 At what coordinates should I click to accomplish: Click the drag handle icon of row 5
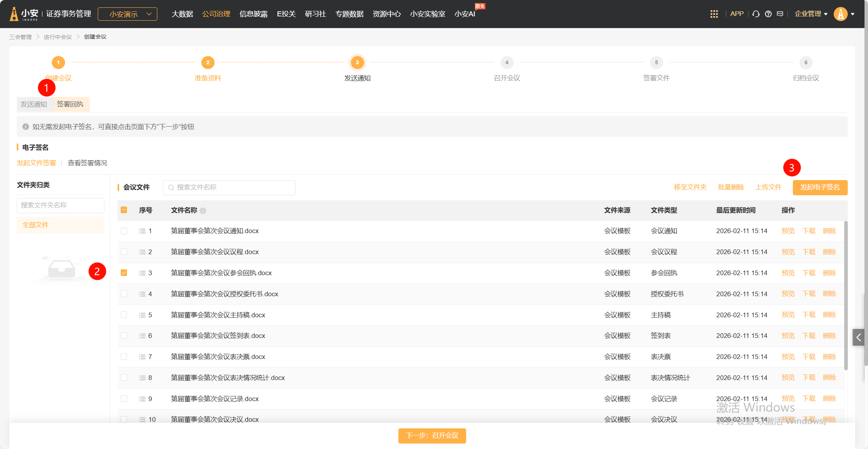click(x=142, y=315)
